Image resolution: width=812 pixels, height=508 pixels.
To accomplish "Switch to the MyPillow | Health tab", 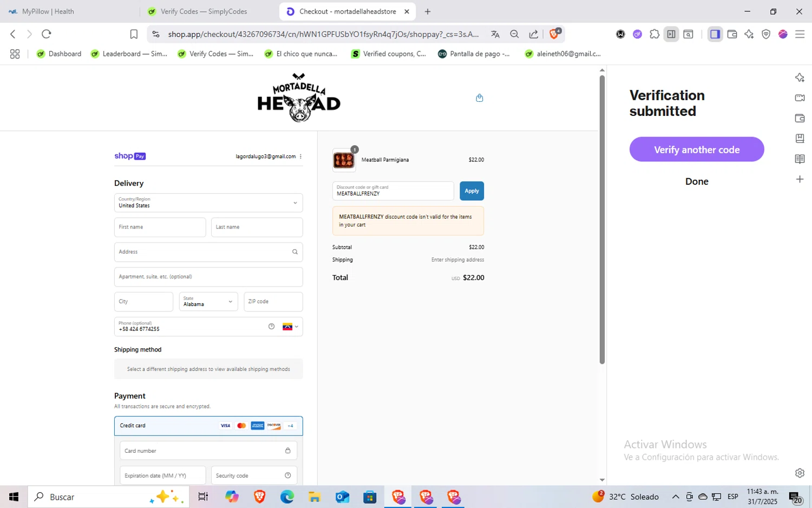I will pyautogui.click(x=70, y=11).
